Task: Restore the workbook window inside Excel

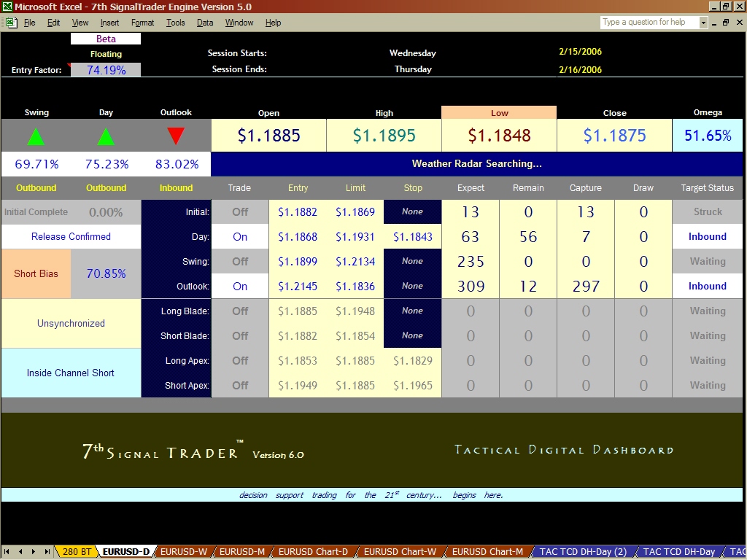Action: (726, 22)
